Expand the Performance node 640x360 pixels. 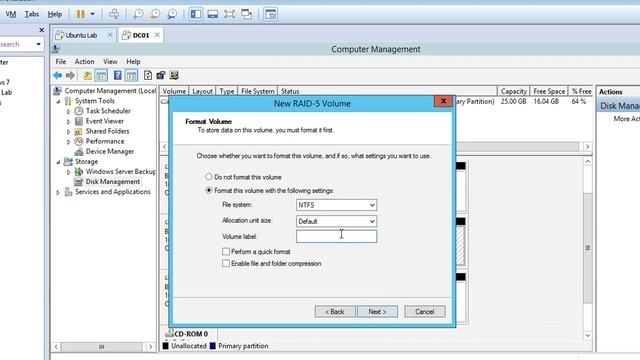[x=68, y=142]
